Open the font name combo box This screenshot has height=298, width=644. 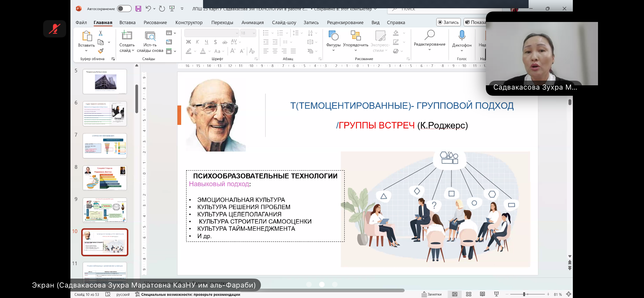point(212,33)
